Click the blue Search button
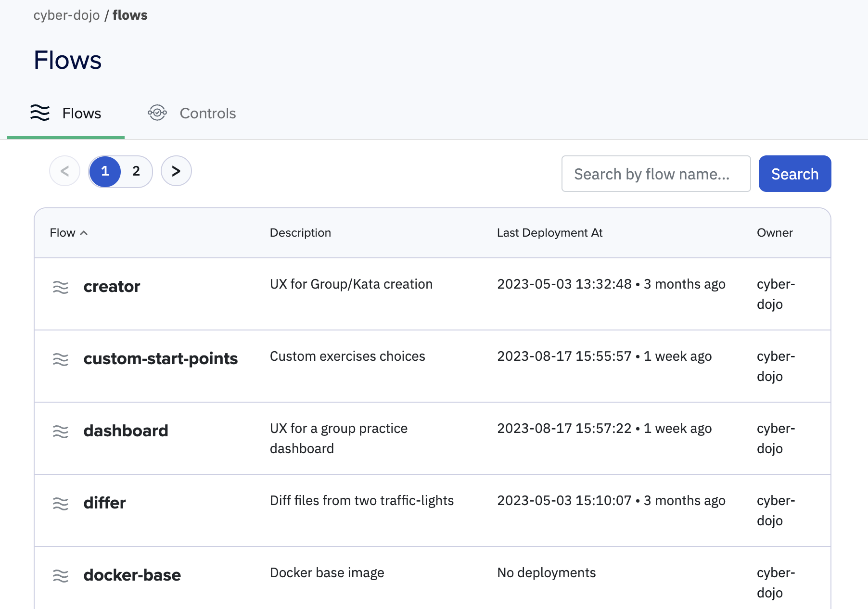The width and height of the screenshot is (868, 609). click(795, 174)
